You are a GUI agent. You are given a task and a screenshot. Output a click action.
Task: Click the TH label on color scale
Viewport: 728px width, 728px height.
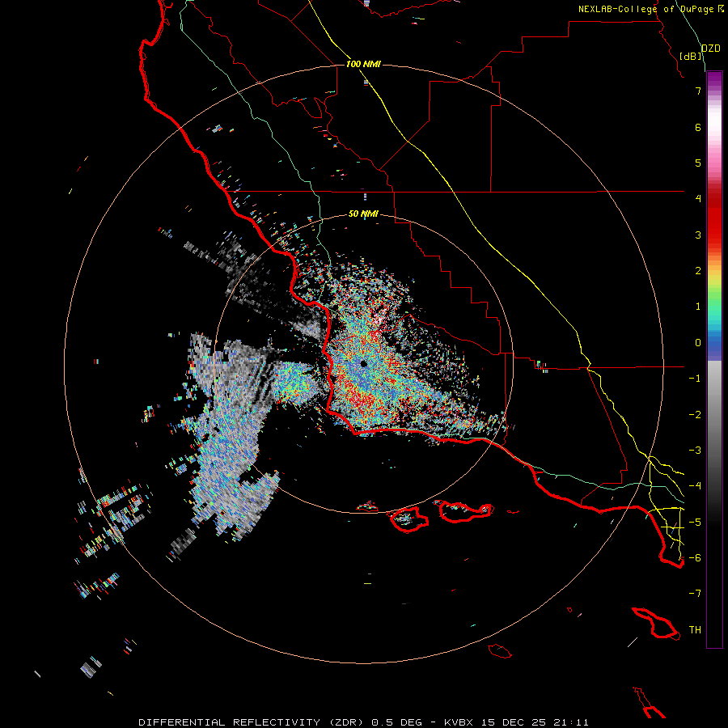pyautogui.click(x=695, y=629)
